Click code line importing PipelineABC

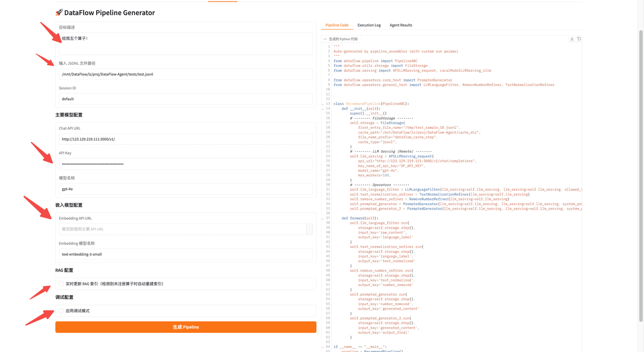coord(375,61)
